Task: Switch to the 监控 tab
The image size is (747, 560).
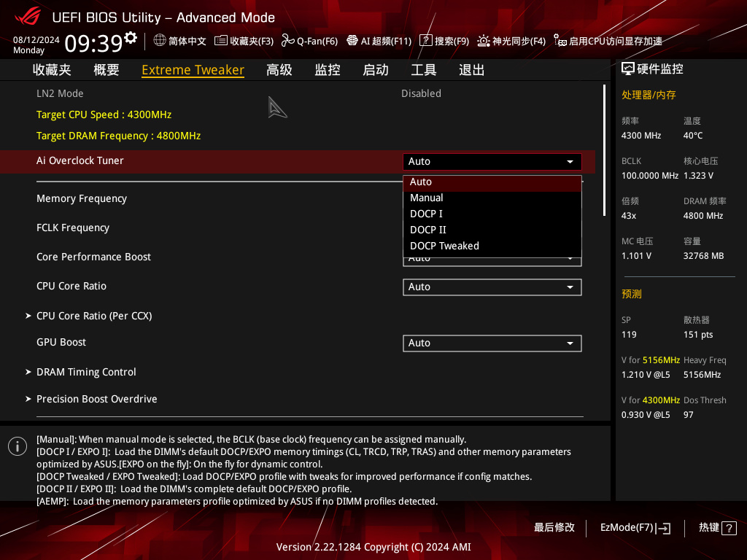Action: [328, 70]
